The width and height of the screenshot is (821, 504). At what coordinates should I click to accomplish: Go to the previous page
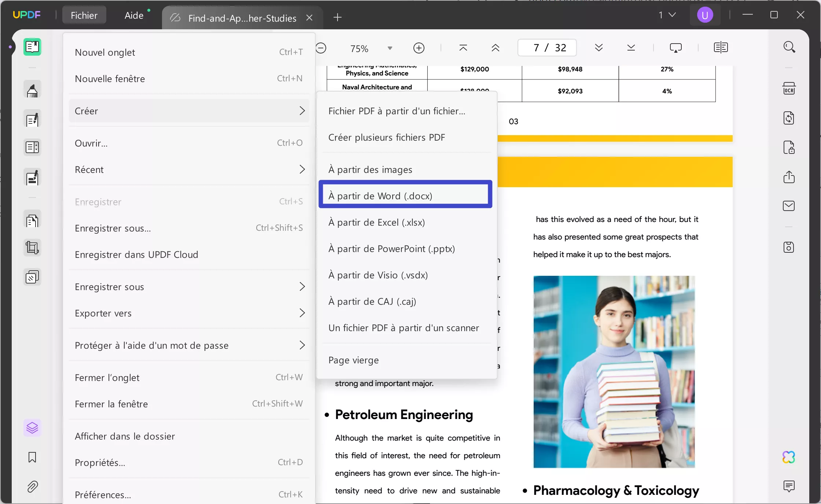pos(496,48)
